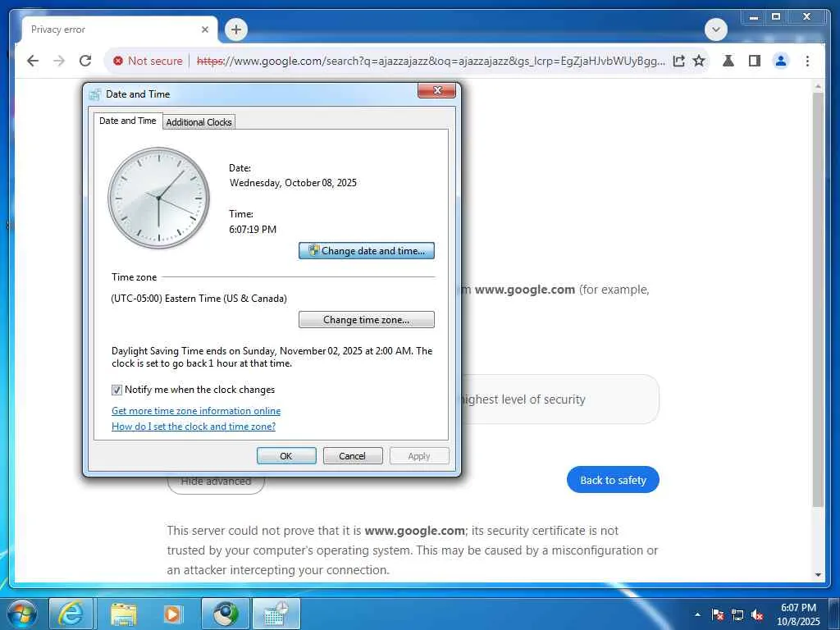The width and height of the screenshot is (840, 630).
Task: Click the date Wednesday, October 08, 2025
Action: (293, 183)
